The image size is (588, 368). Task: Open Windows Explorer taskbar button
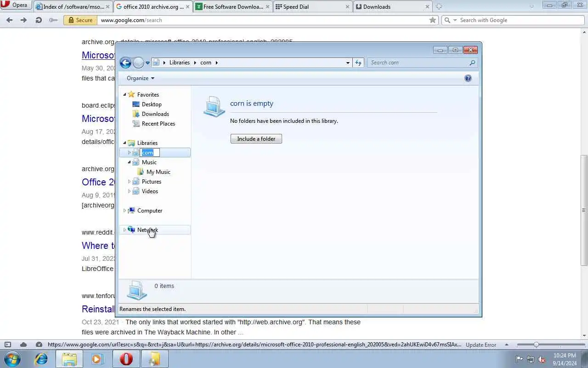tap(69, 359)
